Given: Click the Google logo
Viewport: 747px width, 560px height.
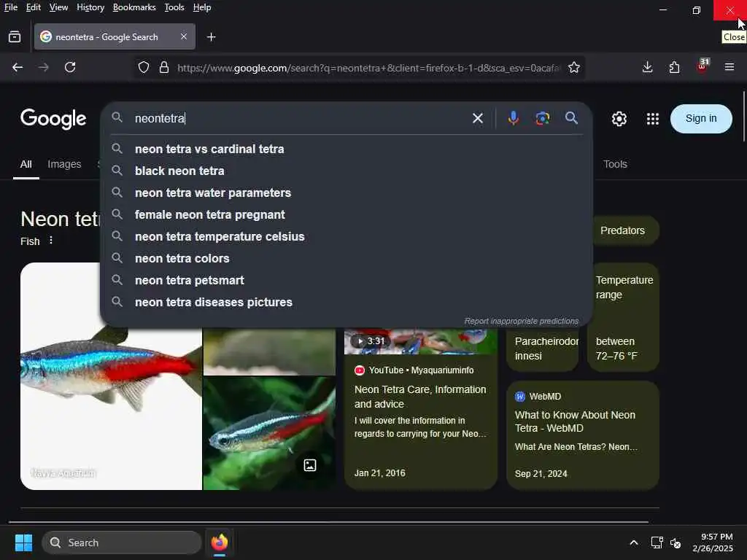Looking at the screenshot, I should point(53,119).
